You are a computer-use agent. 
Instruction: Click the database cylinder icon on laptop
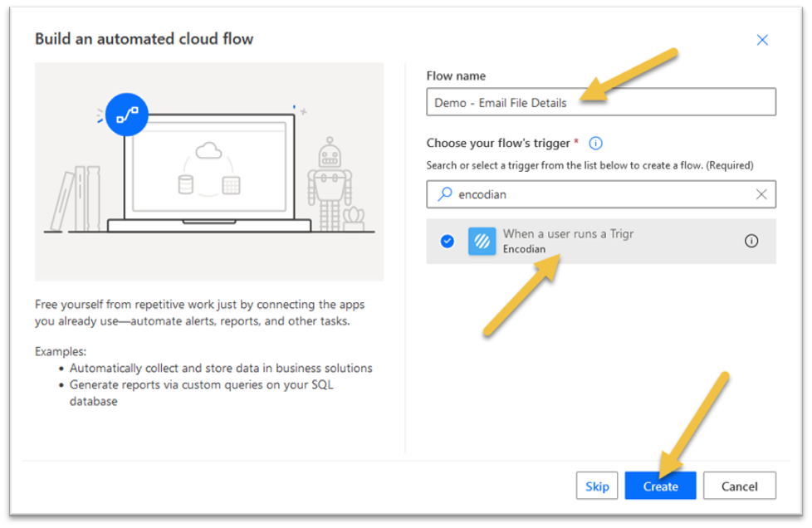pyautogui.click(x=186, y=183)
